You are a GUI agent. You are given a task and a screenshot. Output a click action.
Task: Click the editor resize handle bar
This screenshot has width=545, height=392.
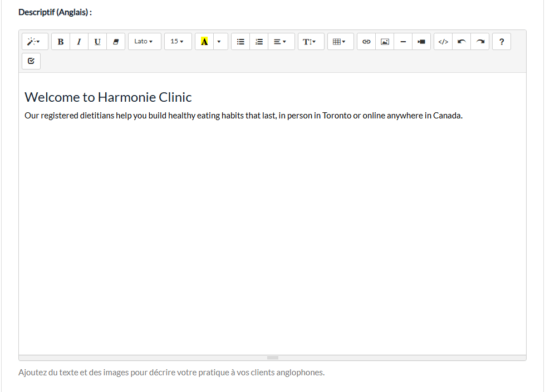273,358
